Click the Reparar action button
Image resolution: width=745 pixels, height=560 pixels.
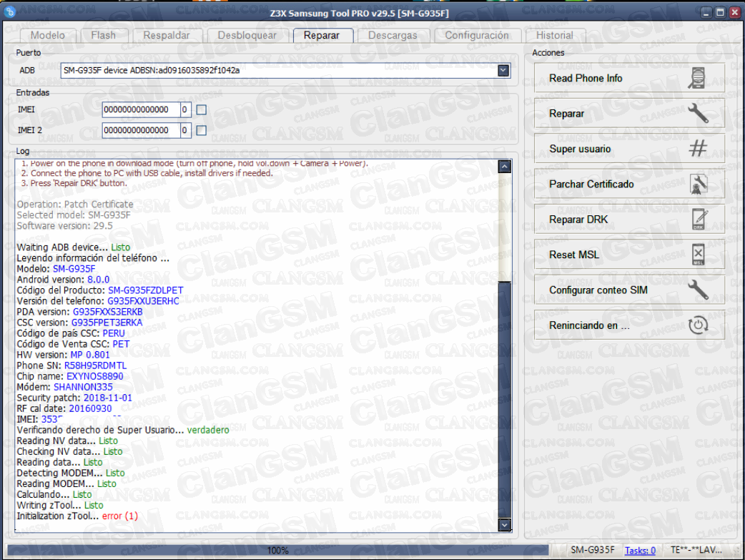pyautogui.click(x=629, y=113)
